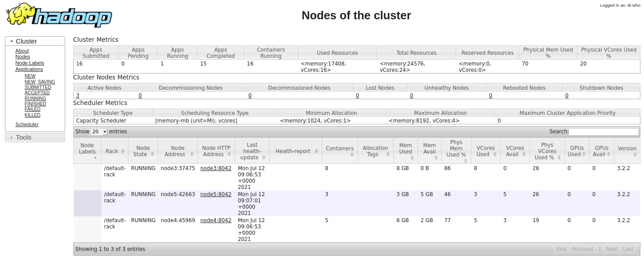Click Unhealthy Nodes count link

[411, 96]
